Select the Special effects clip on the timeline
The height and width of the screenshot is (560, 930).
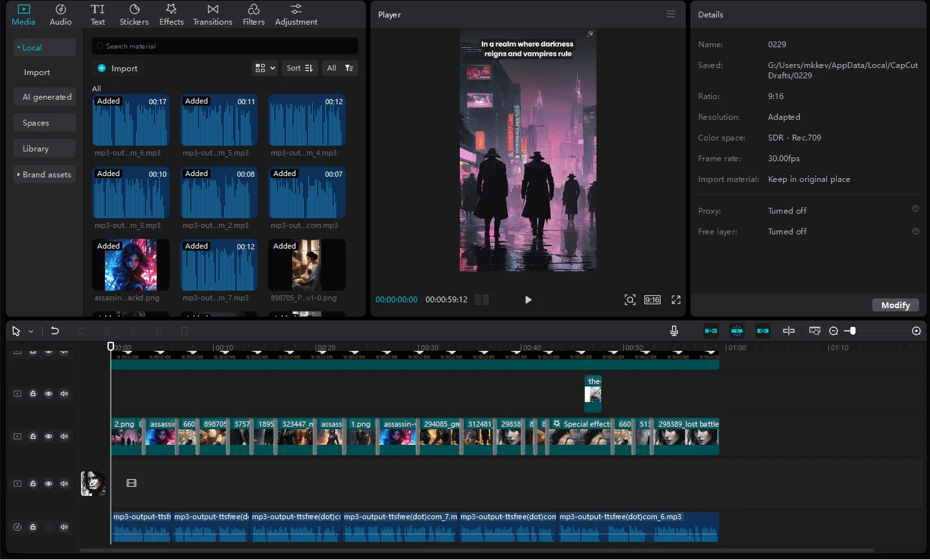(x=580, y=436)
